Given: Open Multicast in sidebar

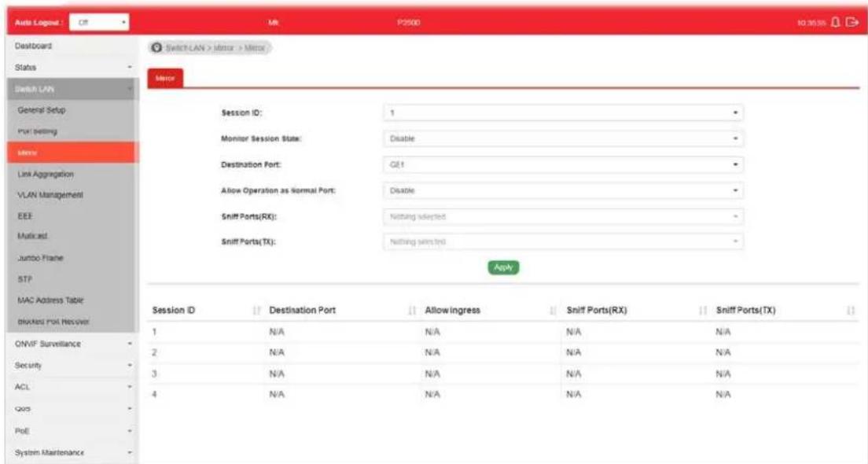Looking at the screenshot, I should pos(72,237).
